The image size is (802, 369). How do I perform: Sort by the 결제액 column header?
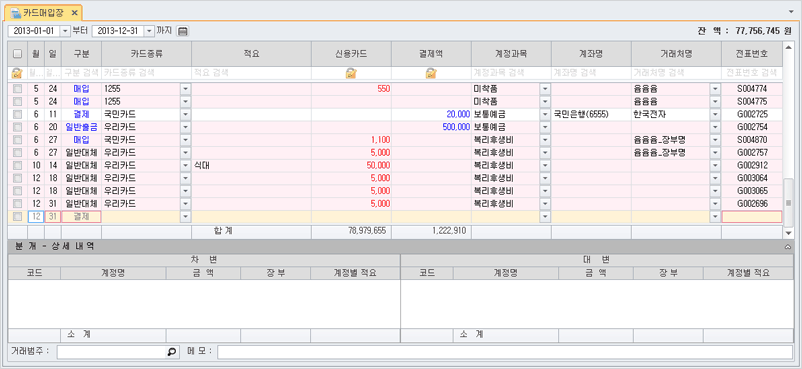click(x=431, y=54)
